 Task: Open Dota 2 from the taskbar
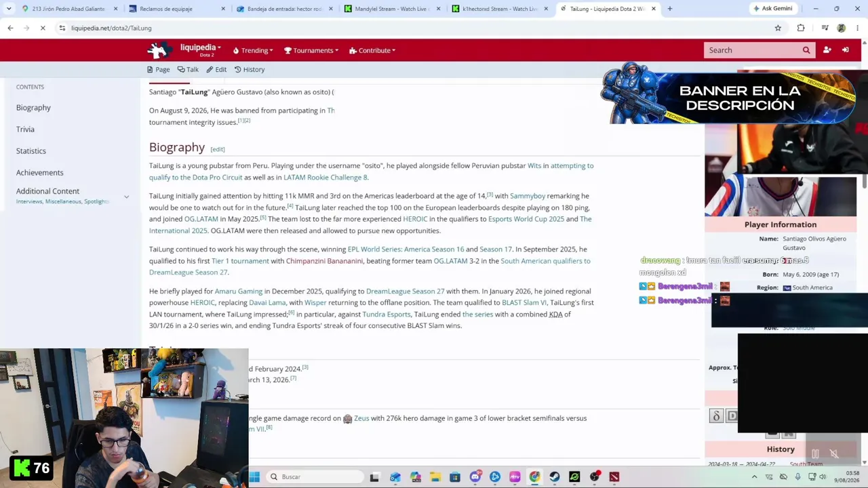[x=614, y=476]
